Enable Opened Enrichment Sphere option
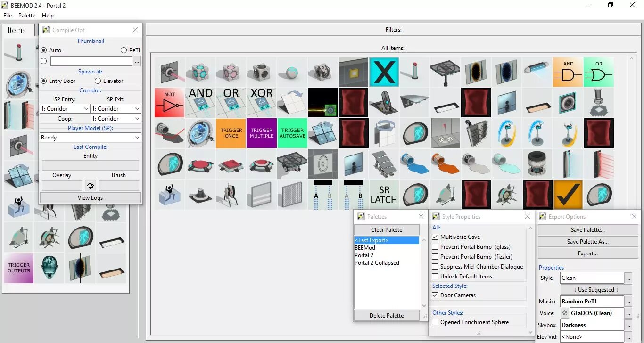 [x=435, y=322]
